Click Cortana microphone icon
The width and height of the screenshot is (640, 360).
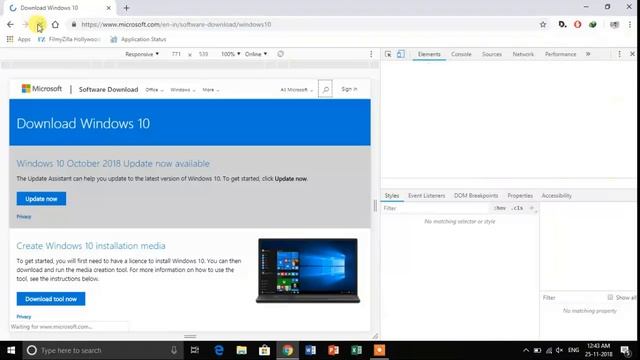coord(174,350)
